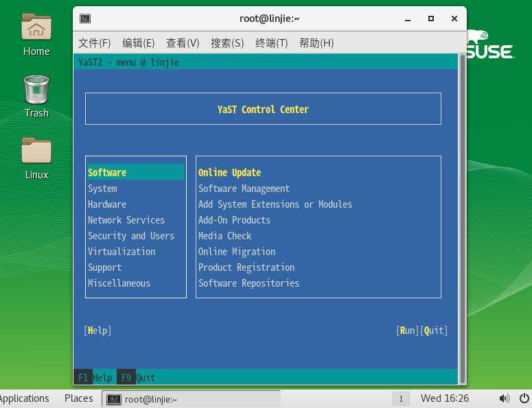
Task: Open the 文件(F) menu
Action: click(95, 43)
